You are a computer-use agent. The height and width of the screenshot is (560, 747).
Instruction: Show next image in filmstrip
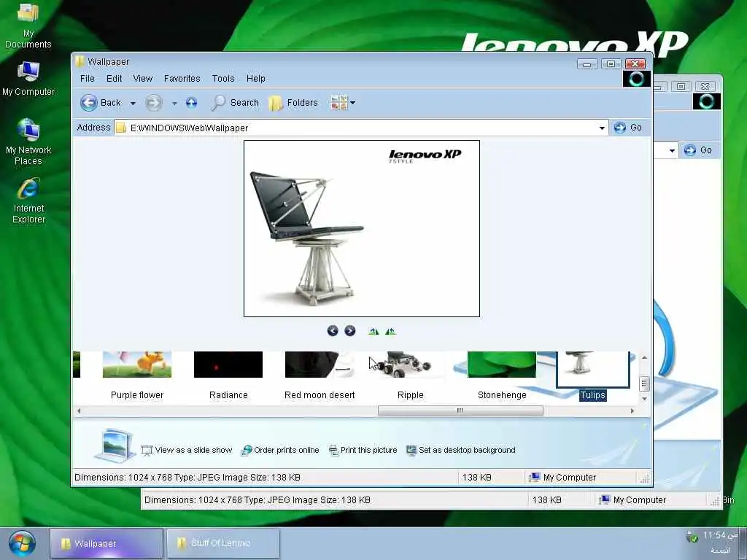(x=349, y=330)
